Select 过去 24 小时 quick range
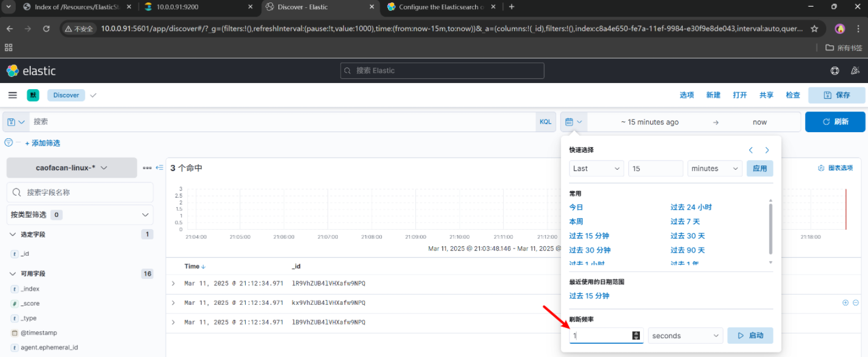This screenshot has height=357, width=868. 691,207
